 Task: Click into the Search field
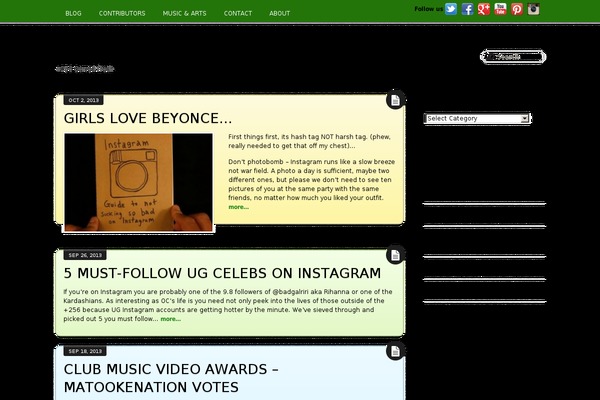pos(513,57)
